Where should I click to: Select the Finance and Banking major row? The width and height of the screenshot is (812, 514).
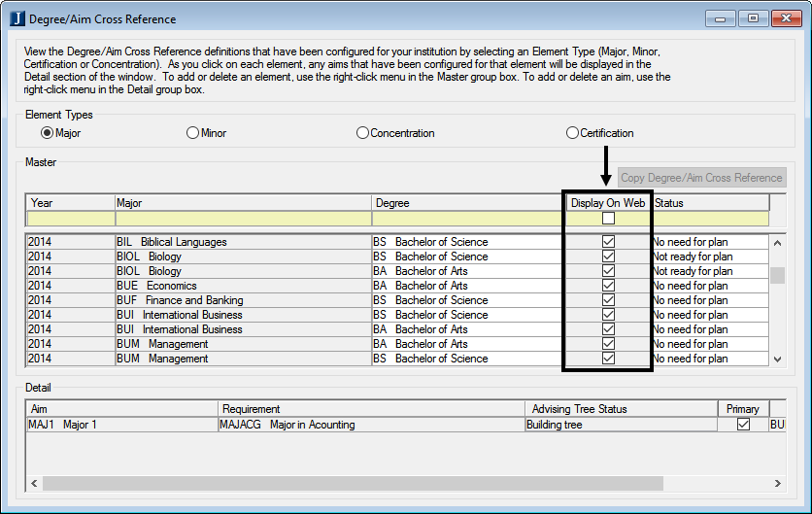(x=194, y=300)
